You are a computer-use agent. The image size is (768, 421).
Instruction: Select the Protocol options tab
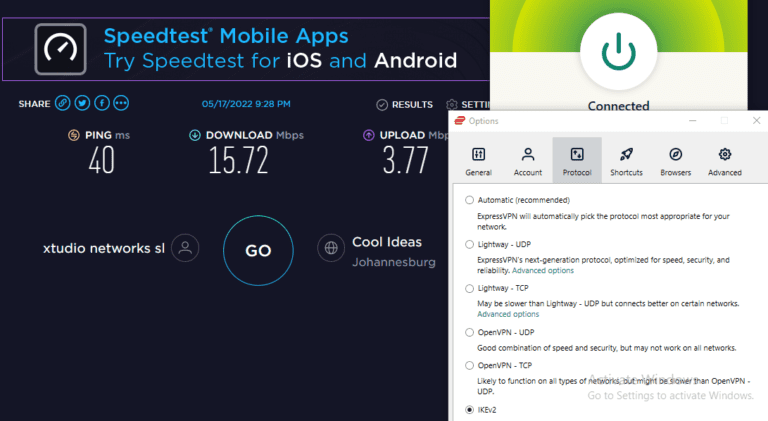[577, 161]
